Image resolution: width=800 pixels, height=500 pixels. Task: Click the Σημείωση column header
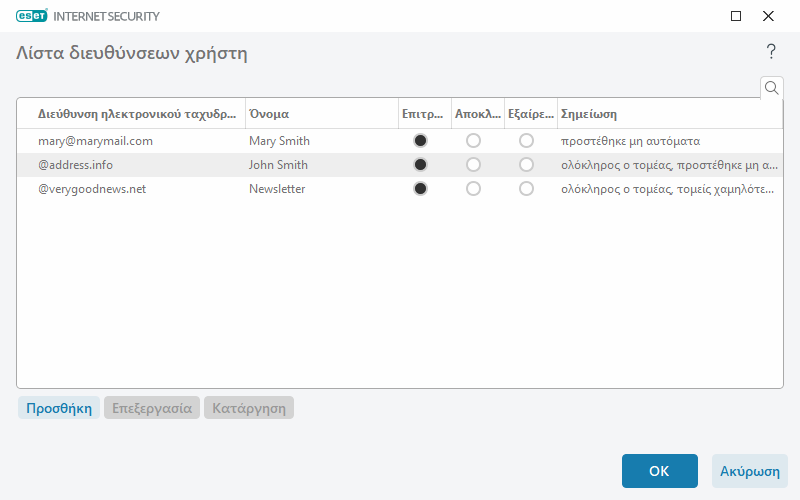(x=668, y=114)
